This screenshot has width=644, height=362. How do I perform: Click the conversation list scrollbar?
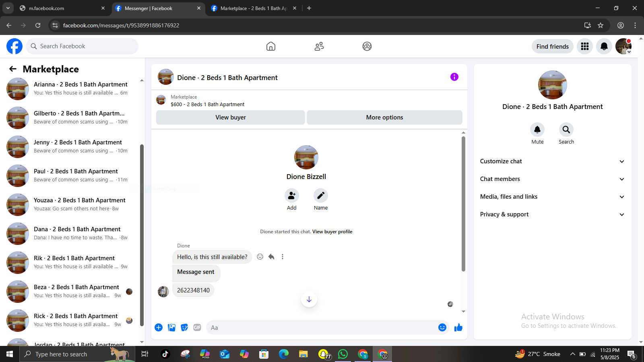pos(142,235)
